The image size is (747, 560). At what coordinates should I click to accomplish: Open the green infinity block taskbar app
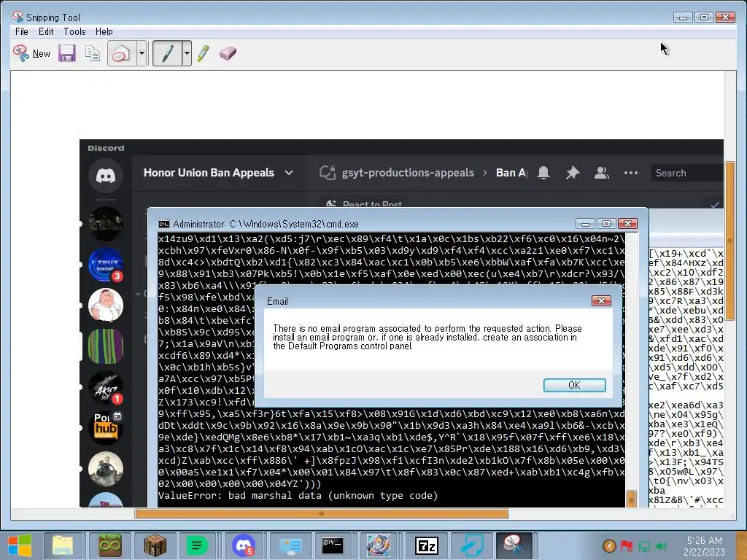click(110, 545)
